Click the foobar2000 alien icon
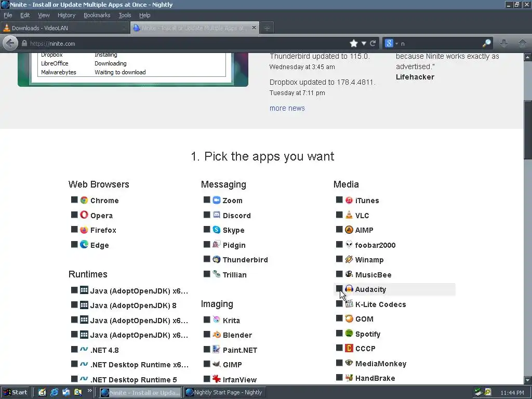This screenshot has height=399, width=532. (349, 244)
